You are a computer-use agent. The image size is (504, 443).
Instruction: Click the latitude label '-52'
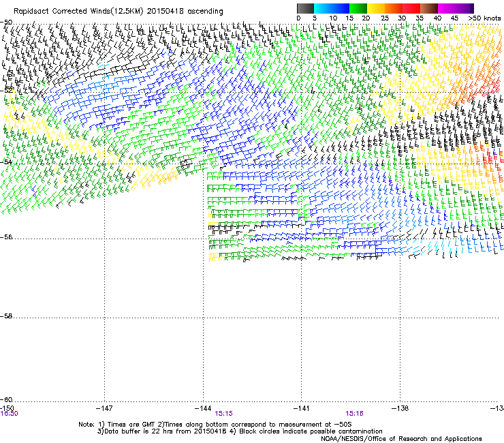click(6, 91)
